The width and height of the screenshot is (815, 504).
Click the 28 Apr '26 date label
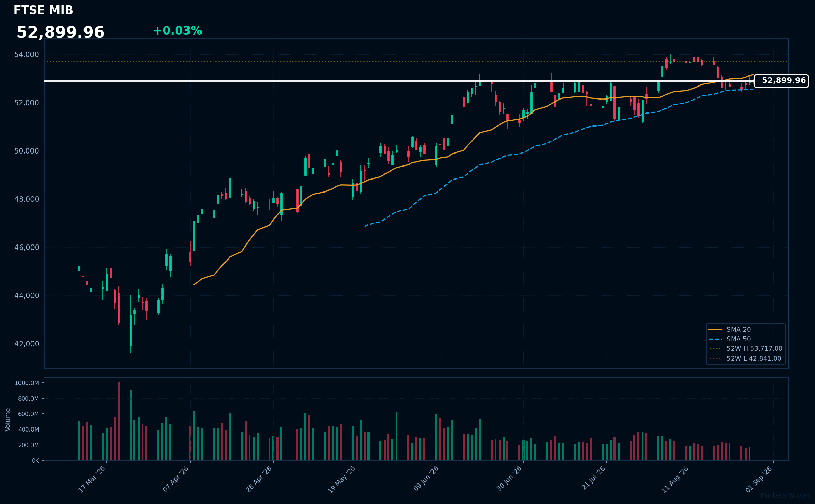pyautogui.click(x=259, y=479)
